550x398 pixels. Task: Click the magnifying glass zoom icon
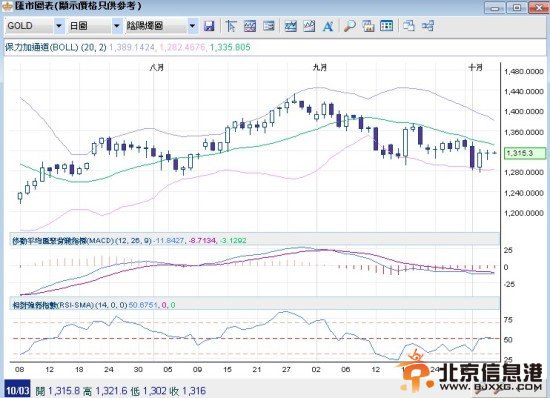click(349, 26)
